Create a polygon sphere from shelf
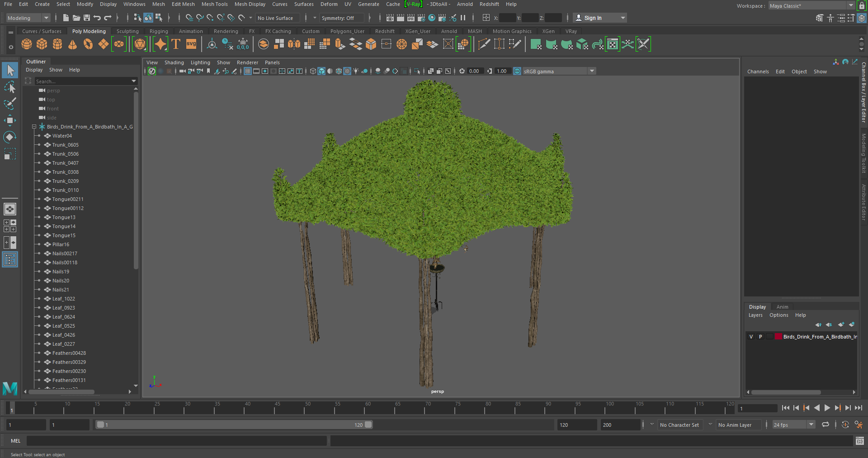Image resolution: width=868 pixels, height=458 pixels. coord(27,44)
